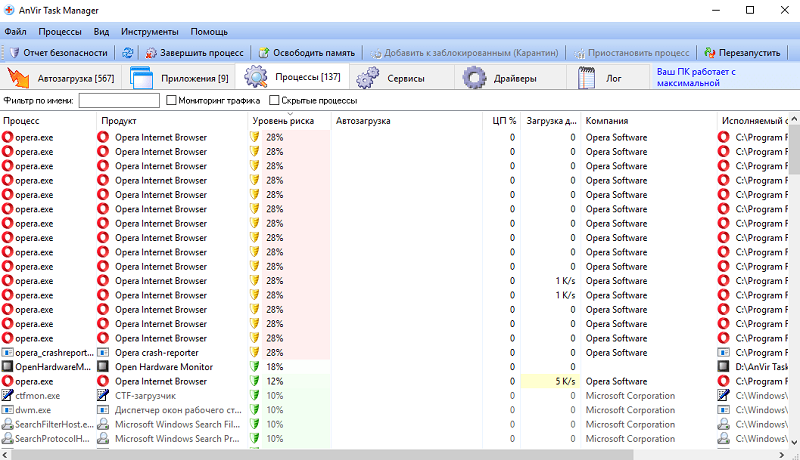
Task: Select the Opera crash-reporter product text
Action: click(157, 352)
